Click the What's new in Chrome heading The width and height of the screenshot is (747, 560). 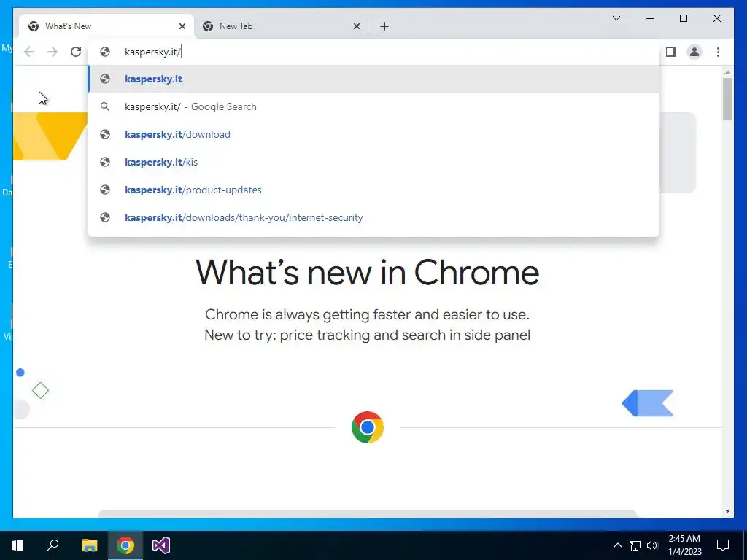[368, 273]
